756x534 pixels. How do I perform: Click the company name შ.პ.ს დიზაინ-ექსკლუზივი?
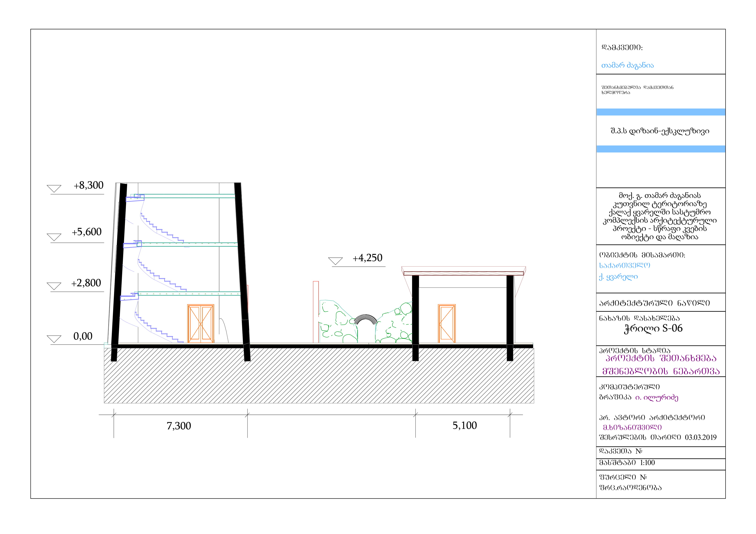pos(660,131)
